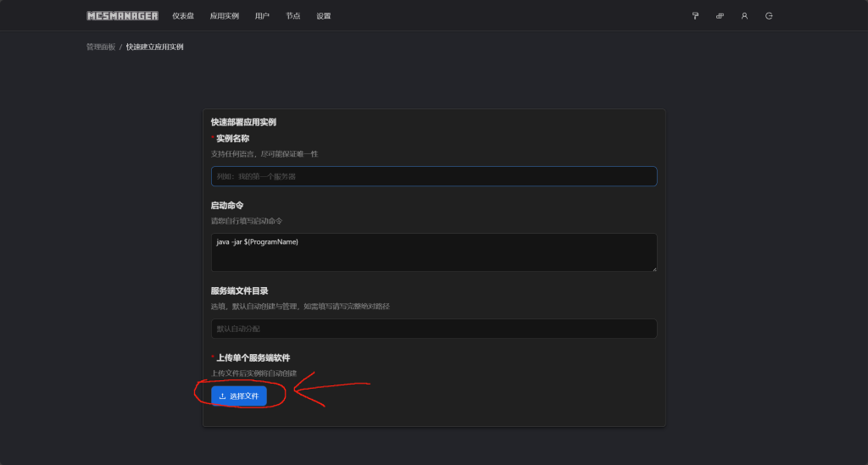Click inside the 启动命令 java command textarea
Viewport: 868px width, 465px height.
point(434,252)
